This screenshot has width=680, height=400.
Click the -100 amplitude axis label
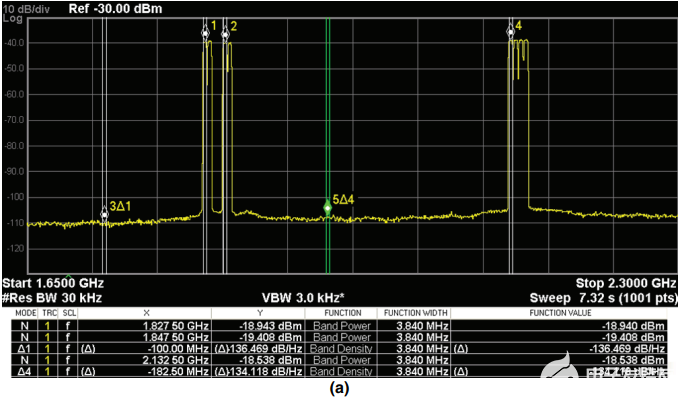coord(16,197)
